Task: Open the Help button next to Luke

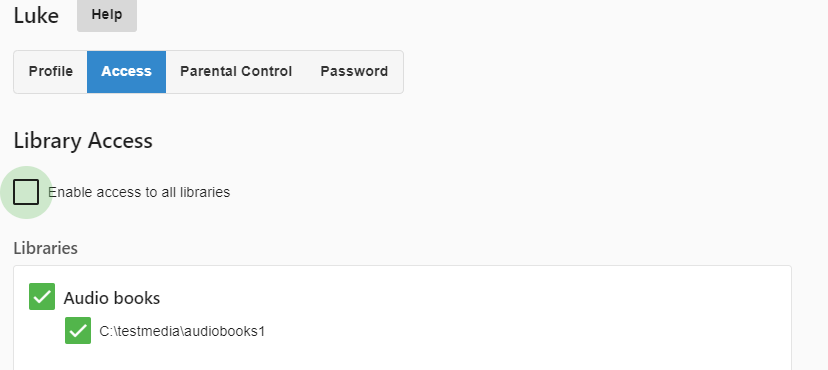Action: (107, 15)
